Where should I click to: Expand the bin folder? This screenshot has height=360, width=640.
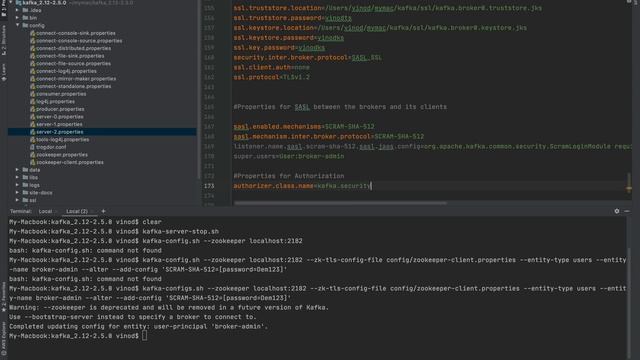[x=17, y=18]
